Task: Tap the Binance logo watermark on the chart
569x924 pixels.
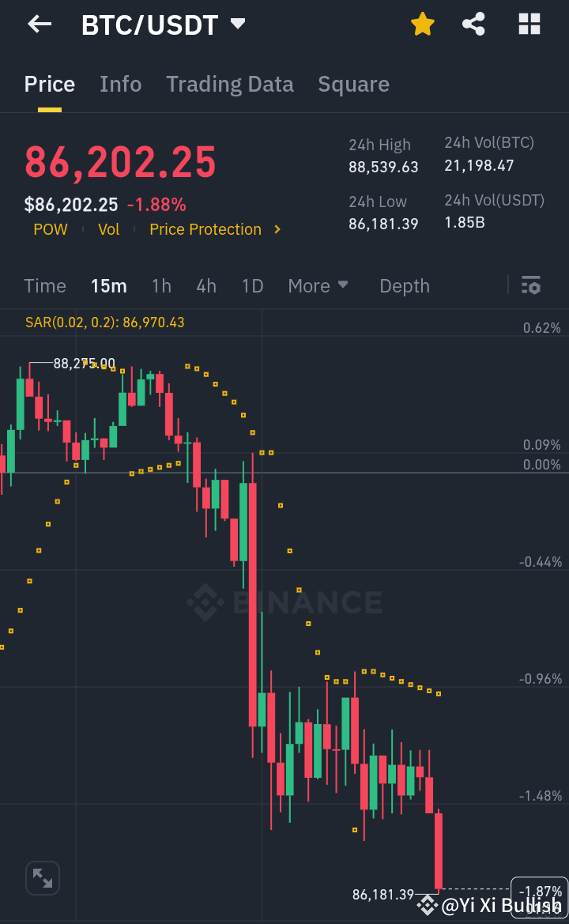Action: (x=284, y=602)
